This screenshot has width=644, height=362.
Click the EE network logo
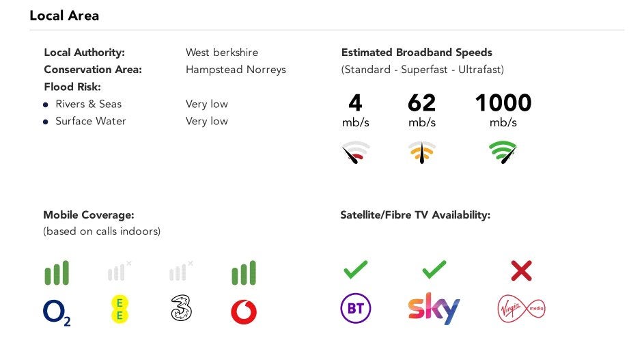coord(120,310)
